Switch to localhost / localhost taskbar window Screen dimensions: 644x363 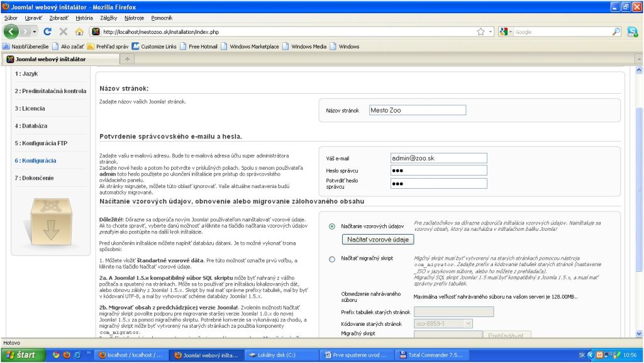coord(131,355)
